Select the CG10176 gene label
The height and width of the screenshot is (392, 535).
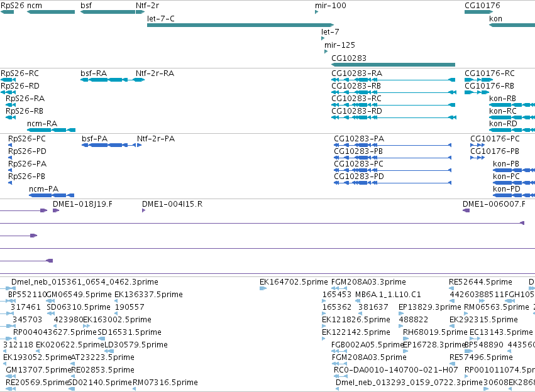[482, 6]
